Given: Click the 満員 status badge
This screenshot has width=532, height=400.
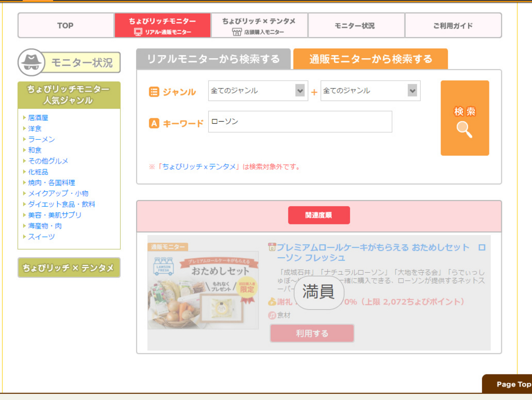Looking at the screenshot, I should pyautogui.click(x=318, y=292).
